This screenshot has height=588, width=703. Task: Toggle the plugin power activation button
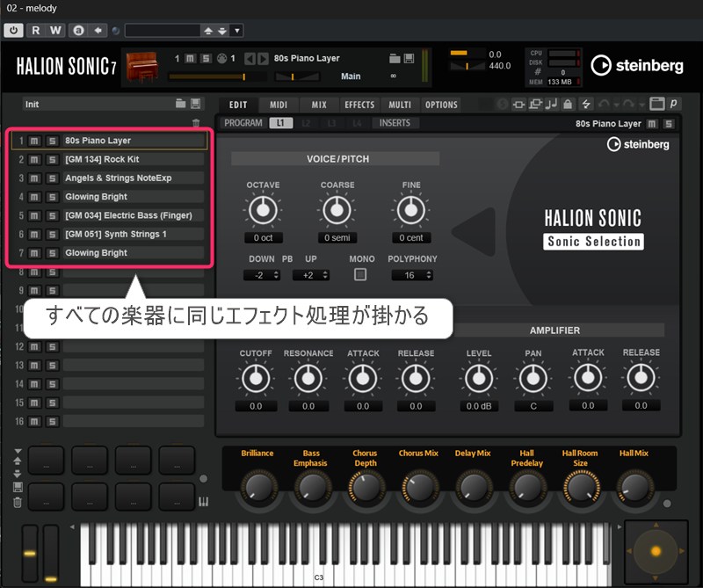(x=13, y=30)
